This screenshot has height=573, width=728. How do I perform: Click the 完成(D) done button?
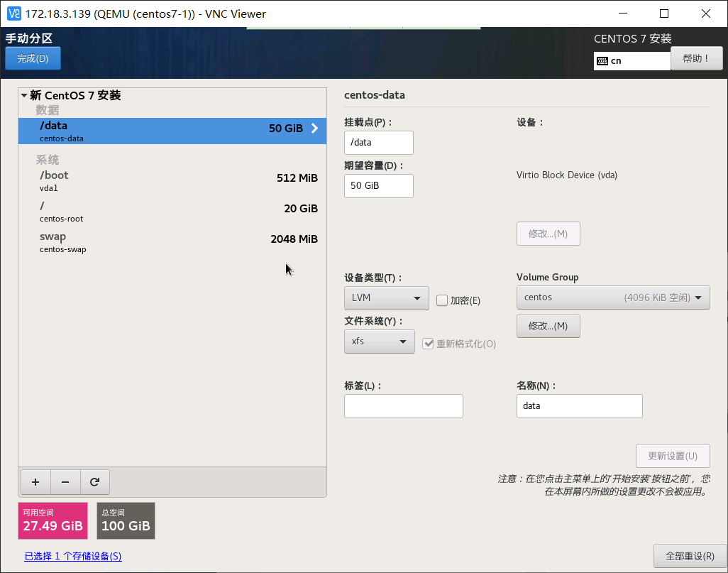[x=33, y=58]
